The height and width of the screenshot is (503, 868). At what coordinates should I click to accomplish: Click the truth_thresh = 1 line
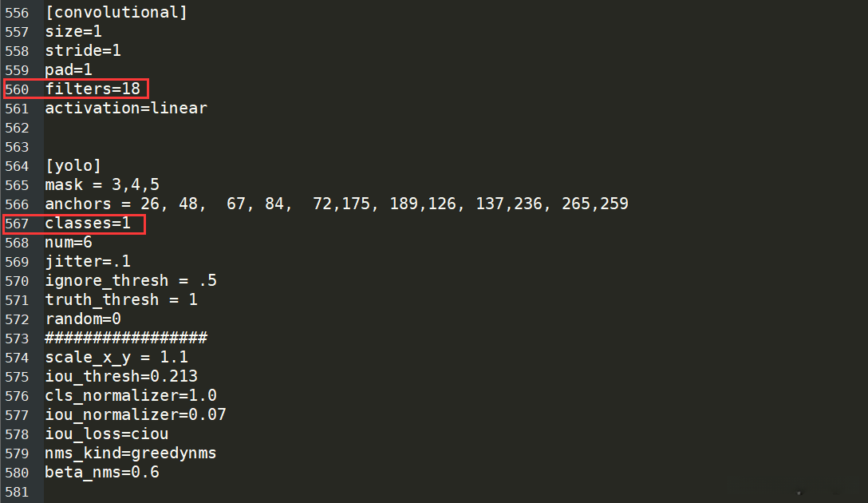coord(121,300)
